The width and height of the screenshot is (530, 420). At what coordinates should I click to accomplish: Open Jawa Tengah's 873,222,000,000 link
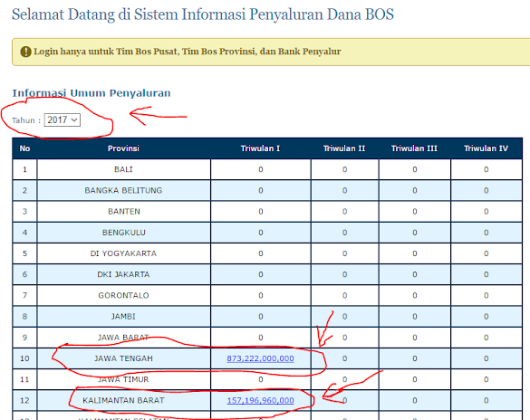260,358
